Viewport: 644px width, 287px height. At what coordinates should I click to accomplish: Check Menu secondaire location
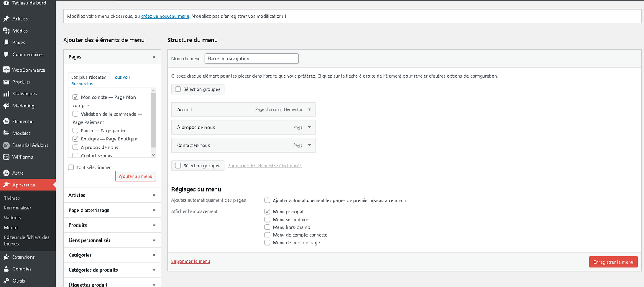tap(267, 219)
